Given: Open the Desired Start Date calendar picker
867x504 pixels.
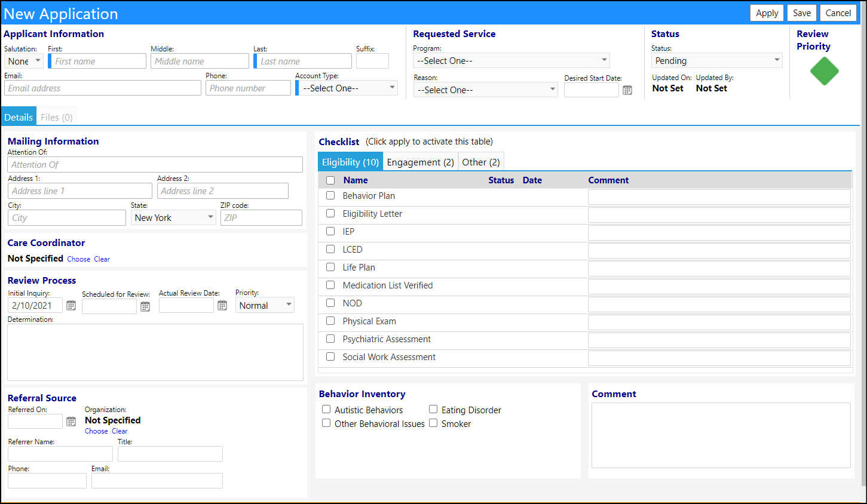Looking at the screenshot, I should (x=627, y=90).
